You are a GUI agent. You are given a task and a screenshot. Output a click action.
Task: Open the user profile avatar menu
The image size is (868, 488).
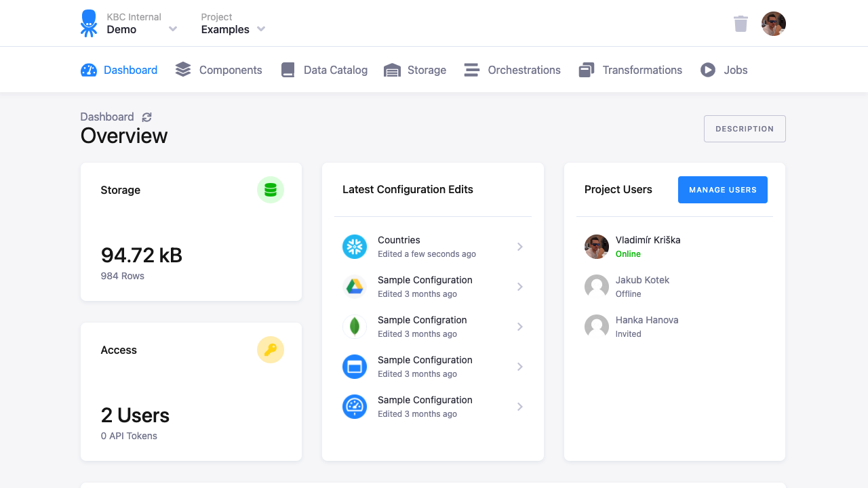[773, 24]
